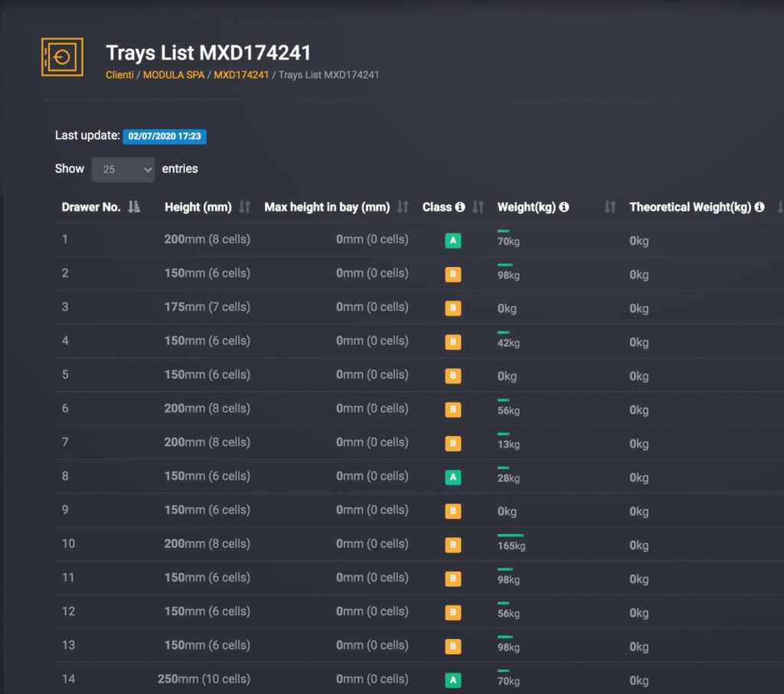Click 165kg weight value for drawer 10
The width and height of the screenshot is (784, 694).
click(x=511, y=546)
